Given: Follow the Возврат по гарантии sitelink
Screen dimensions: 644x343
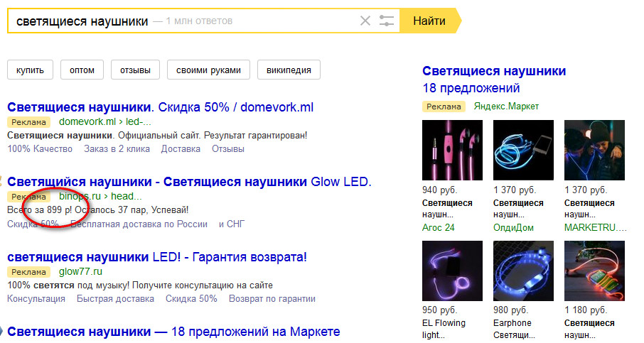Looking at the screenshot, I should [272, 299].
